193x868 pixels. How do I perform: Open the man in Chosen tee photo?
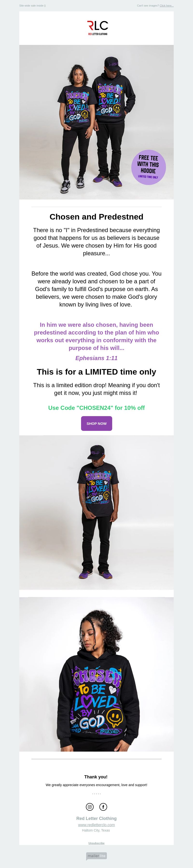click(x=96, y=512)
